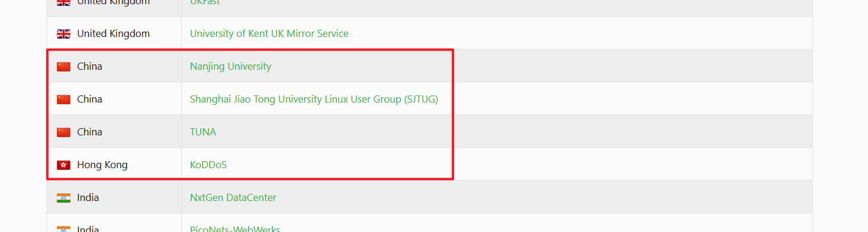Open the Shanghai Jiao Tong University SJTUG link

[314, 99]
